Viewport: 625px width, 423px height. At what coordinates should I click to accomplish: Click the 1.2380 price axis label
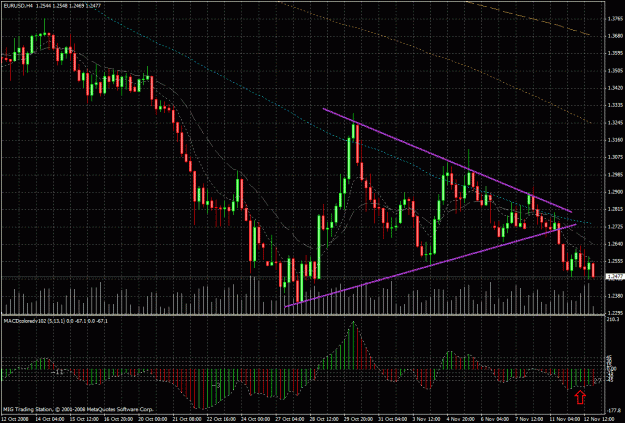[x=613, y=296]
